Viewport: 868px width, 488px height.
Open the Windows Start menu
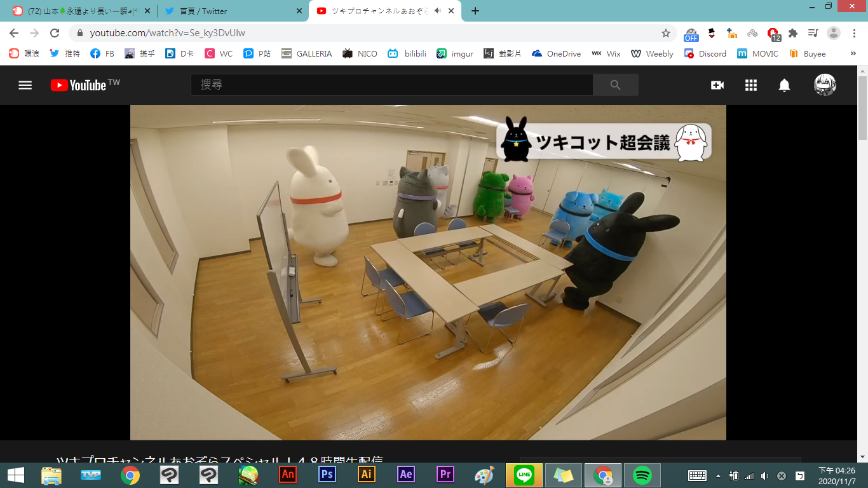pos(15,475)
